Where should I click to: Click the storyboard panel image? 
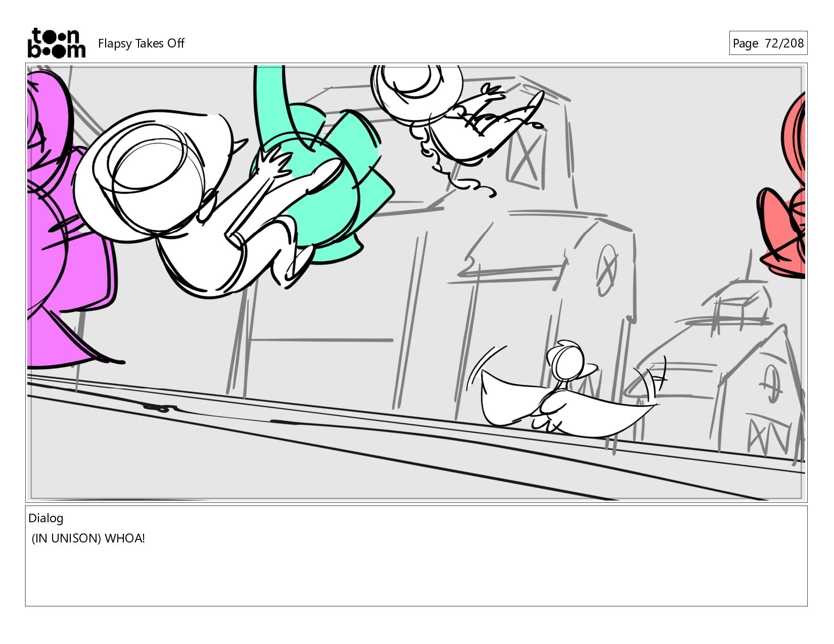click(x=416, y=283)
